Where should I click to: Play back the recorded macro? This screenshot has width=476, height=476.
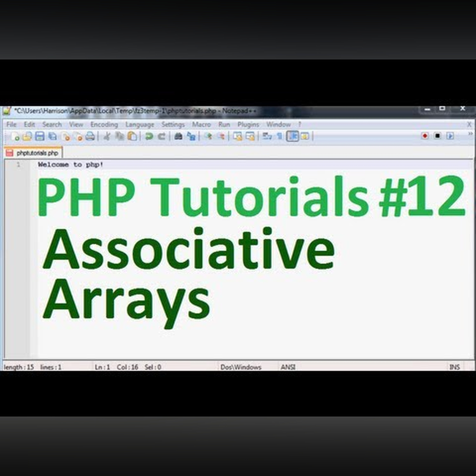coord(450,136)
